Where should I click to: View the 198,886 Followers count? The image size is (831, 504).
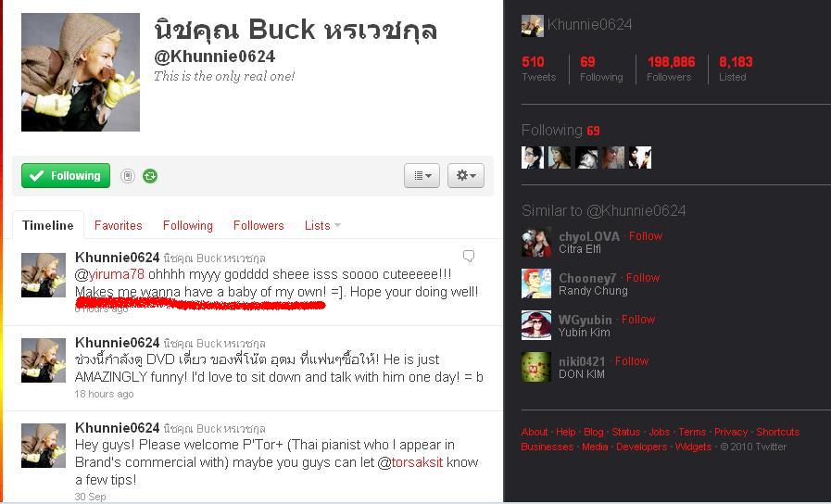click(x=671, y=69)
